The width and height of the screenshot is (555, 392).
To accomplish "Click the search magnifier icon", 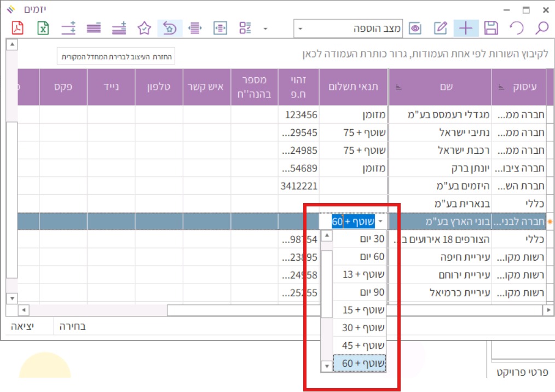I will 542,28.
